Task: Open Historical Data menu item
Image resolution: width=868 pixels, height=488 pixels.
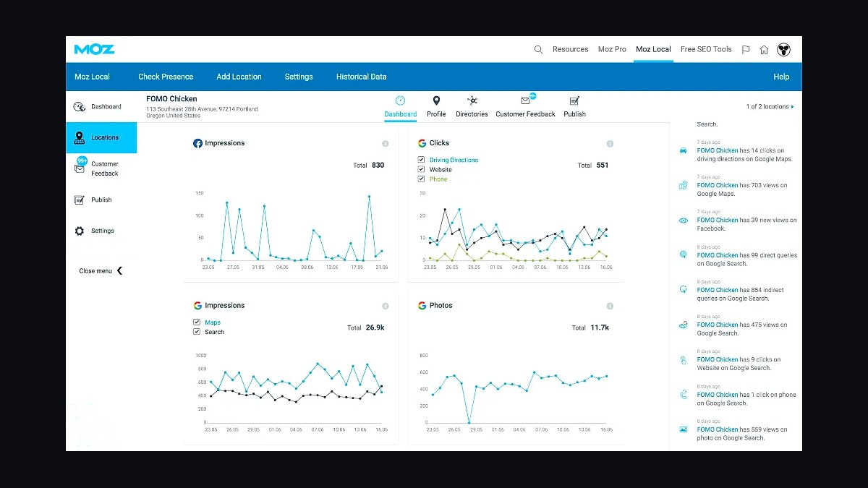Action: click(x=361, y=77)
